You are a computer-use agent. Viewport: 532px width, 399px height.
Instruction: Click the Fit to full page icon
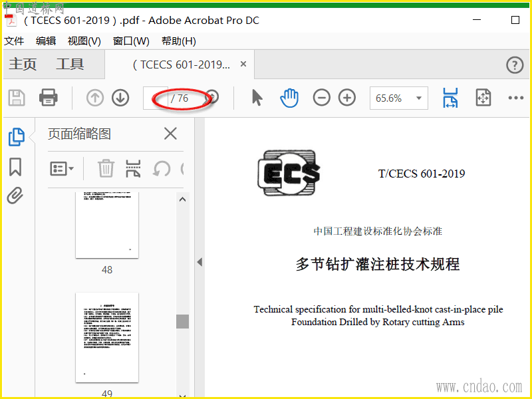(483, 98)
